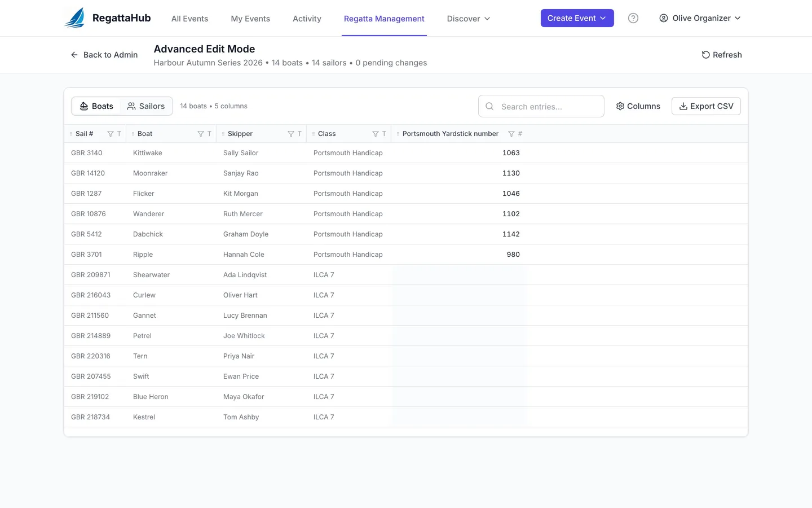Click the number type icon in Yardstick header
The image size is (812, 508).
[x=520, y=134]
